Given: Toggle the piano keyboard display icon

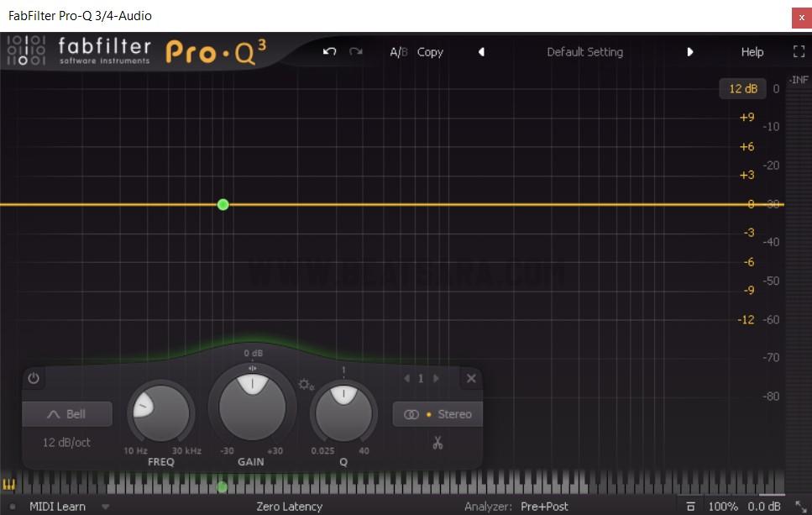Looking at the screenshot, I should pyautogui.click(x=10, y=486).
